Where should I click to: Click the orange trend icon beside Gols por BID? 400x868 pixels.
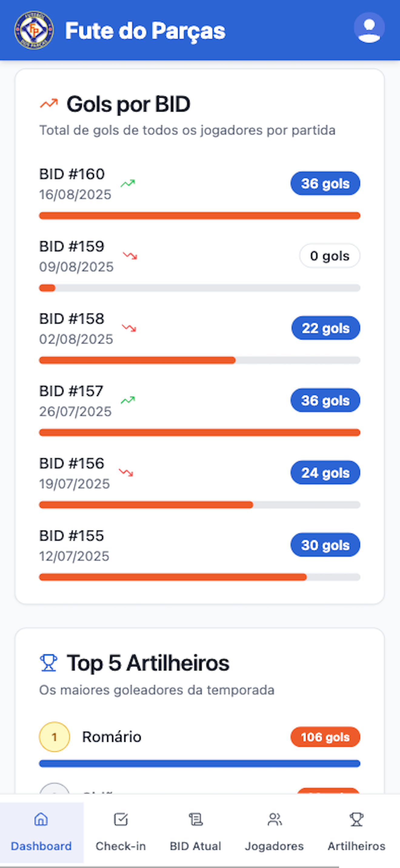pos(49,104)
